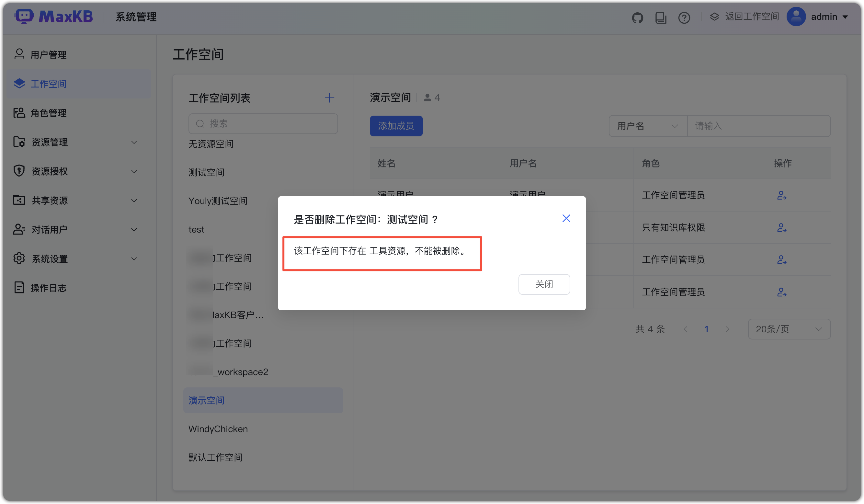
Task: Click the 资源授权 shield icon
Action: pyautogui.click(x=19, y=171)
